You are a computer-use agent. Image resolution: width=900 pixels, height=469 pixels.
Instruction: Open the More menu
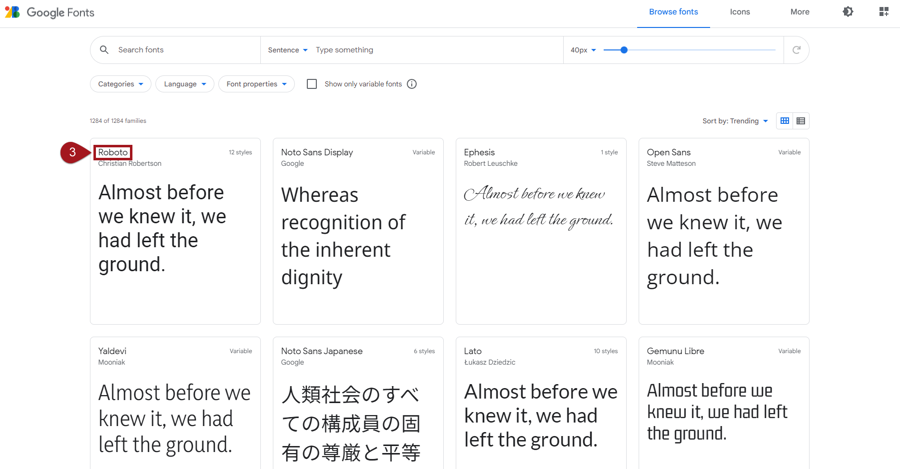click(800, 12)
